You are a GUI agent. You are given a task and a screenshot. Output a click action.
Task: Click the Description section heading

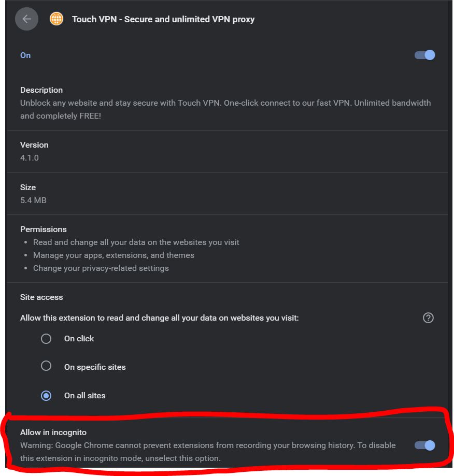tap(41, 90)
